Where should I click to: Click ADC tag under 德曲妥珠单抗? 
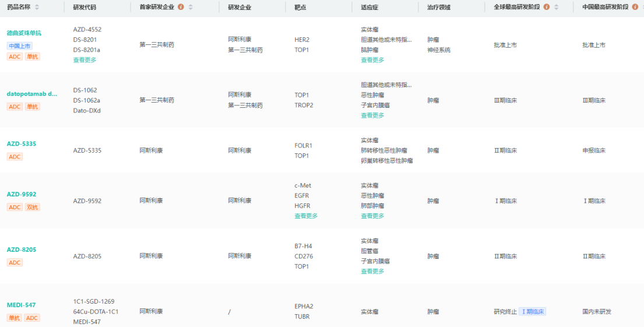click(15, 57)
